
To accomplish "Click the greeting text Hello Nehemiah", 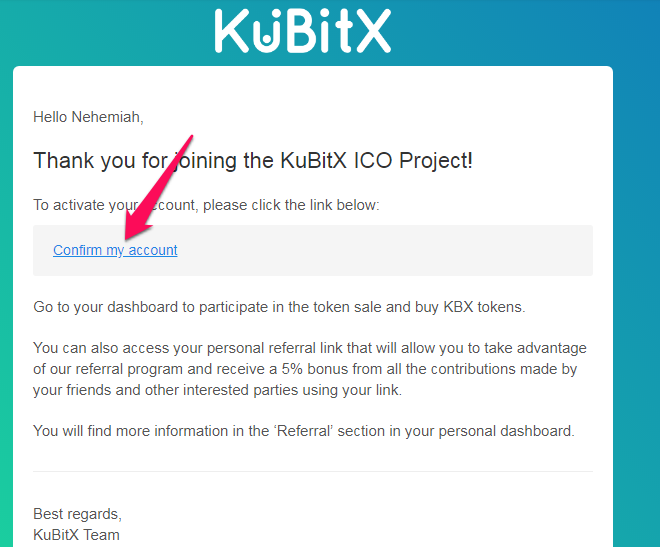I will pyautogui.click(x=88, y=117).
